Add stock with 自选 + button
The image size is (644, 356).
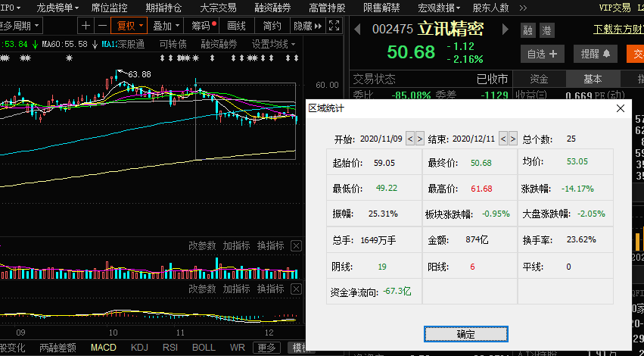tap(542, 54)
